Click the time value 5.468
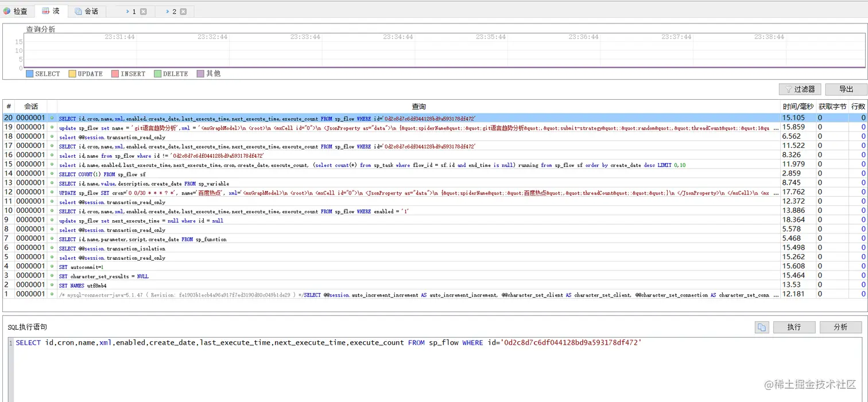Viewport: 868px width, 402px height. pyautogui.click(x=792, y=239)
